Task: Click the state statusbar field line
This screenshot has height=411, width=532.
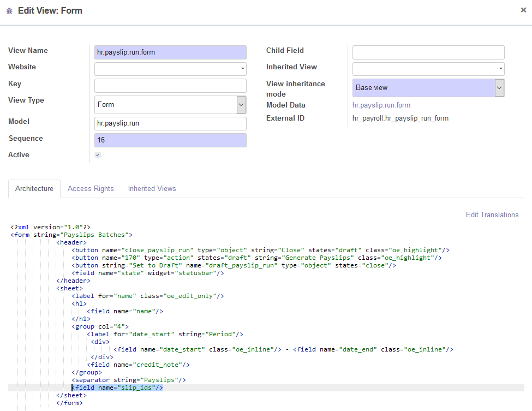Action: [x=148, y=273]
